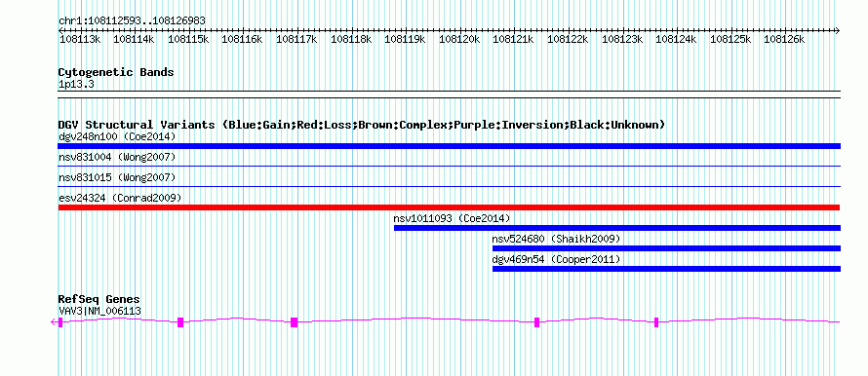
Task: Open the dgv248n100 (Coe2014) variant label
Action: coord(117,136)
